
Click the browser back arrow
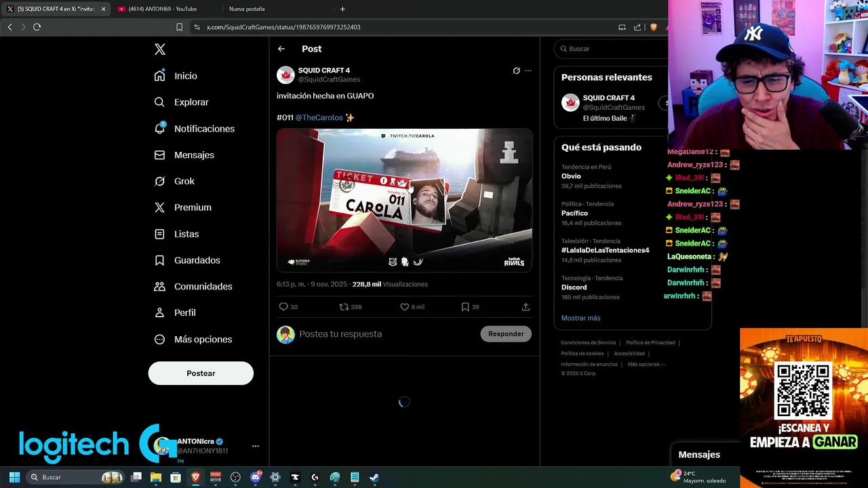pyautogui.click(x=9, y=27)
